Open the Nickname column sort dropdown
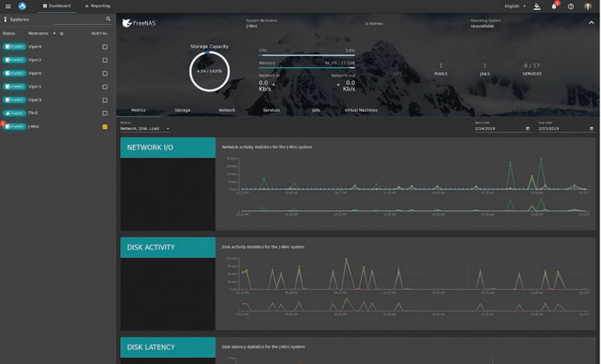Screen dimensions: 601x364 54,33
